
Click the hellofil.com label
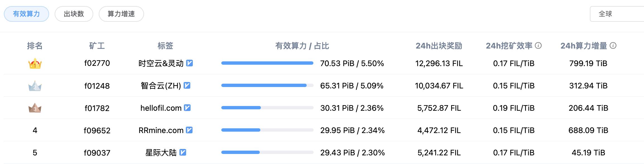coord(161,108)
